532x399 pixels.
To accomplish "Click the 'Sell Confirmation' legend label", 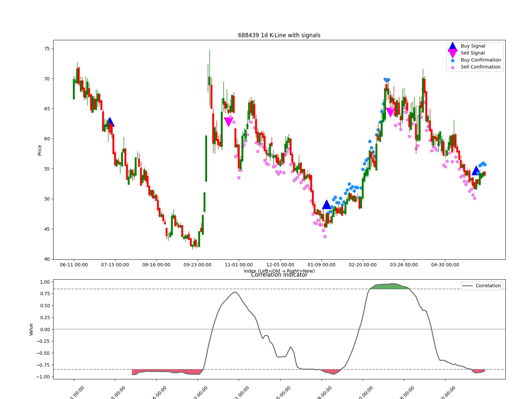I will click(x=480, y=67).
